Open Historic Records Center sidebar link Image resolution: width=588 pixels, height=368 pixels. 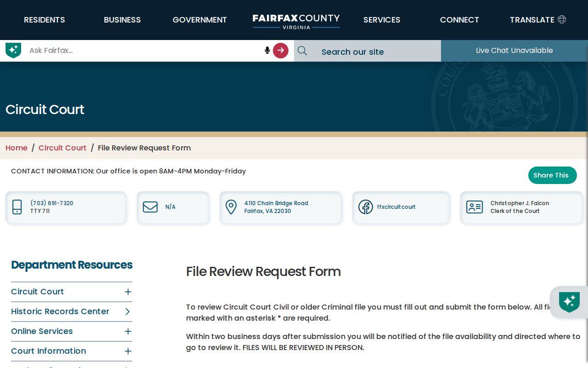(x=60, y=311)
